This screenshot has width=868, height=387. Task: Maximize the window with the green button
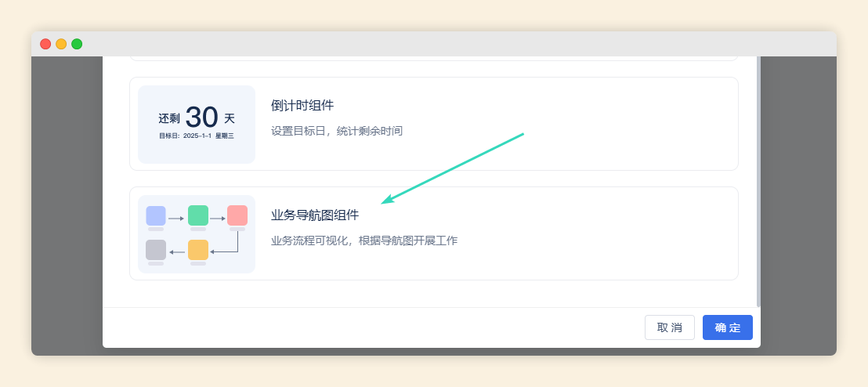pyautogui.click(x=77, y=44)
